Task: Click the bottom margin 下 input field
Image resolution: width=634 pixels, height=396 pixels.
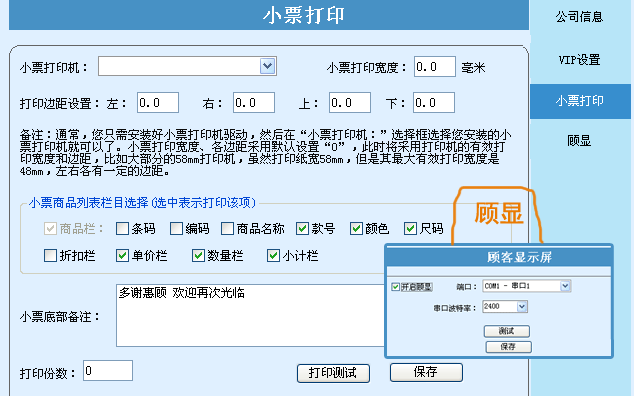Action: point(434,103)
